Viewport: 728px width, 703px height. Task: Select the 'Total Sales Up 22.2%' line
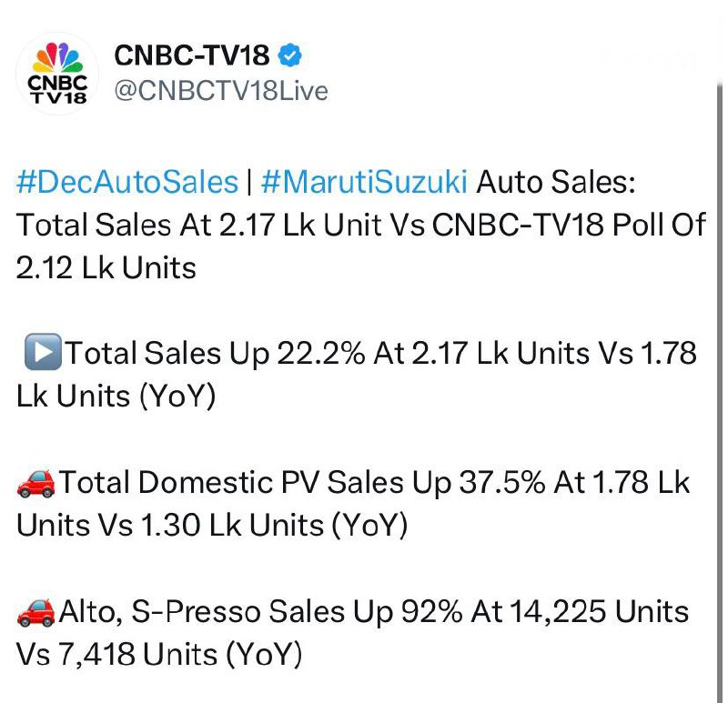(x=215, y=353)
